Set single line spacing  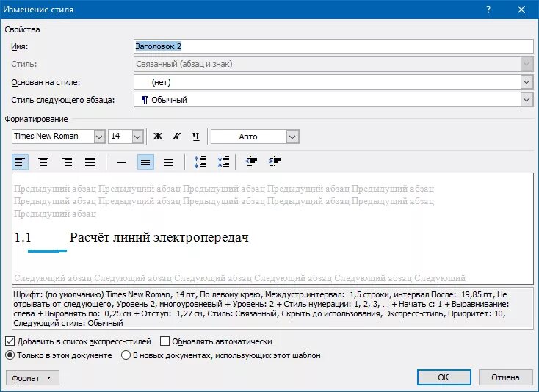(122, 161)
